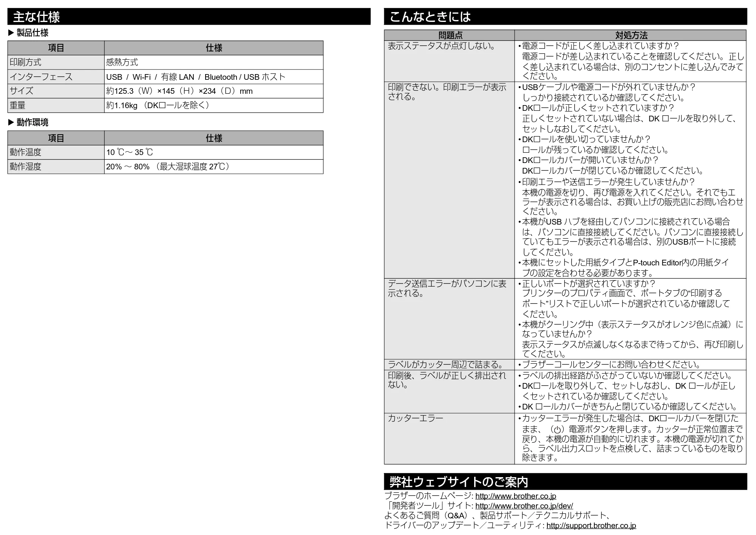The image size is (756, 535).
Task: Click the インターフェース row label
Action: pos(56,77)
